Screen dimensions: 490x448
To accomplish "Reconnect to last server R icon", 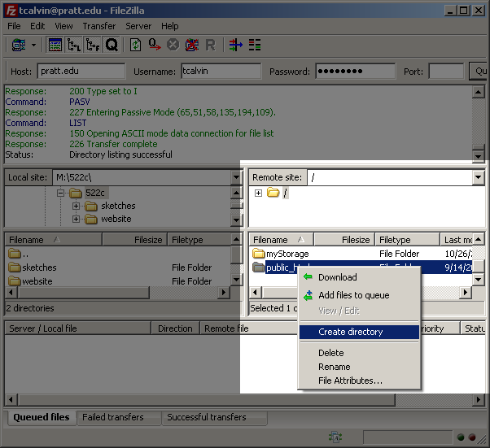I will pyautogui.click(x=210, y=46).
